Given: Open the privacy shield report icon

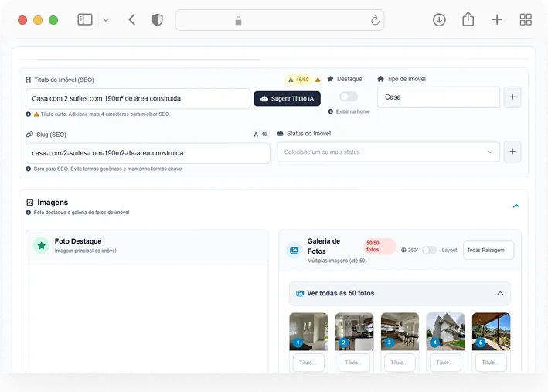Looking at the screenshot, I should tap(157, 20).
